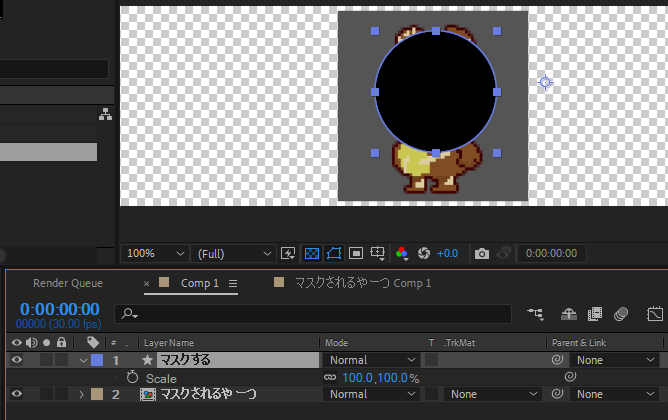Close the Comp 1 timeline tab
Screen dimensions: 668x420
[x=146, y=283]
